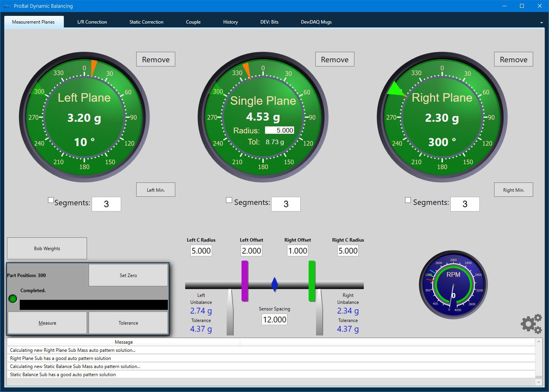Click the 'Completed.' status text
Image resolution: width=549 pixels, height=392 pixels.
click(33, 290)
